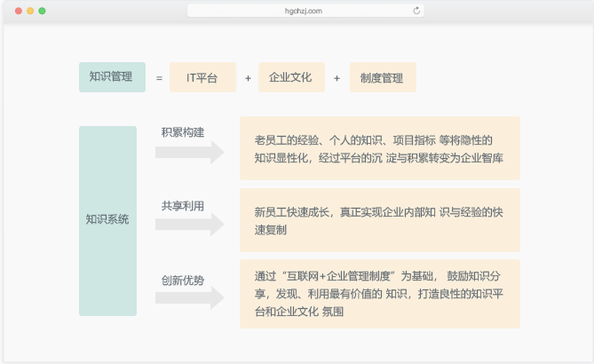Click the gray arrow under 积累构建

pyautogui.click(x=189, y=152)
